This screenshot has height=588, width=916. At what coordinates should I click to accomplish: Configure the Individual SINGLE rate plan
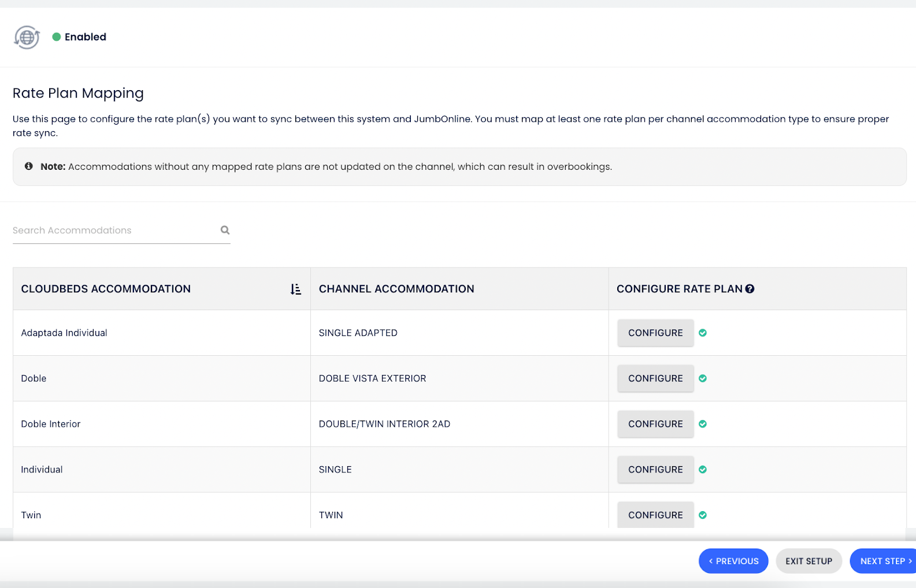[x=655, y=470]
